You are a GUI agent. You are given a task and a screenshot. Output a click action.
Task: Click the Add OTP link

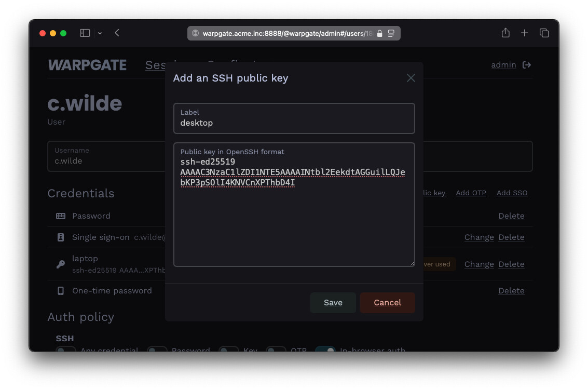471,193
